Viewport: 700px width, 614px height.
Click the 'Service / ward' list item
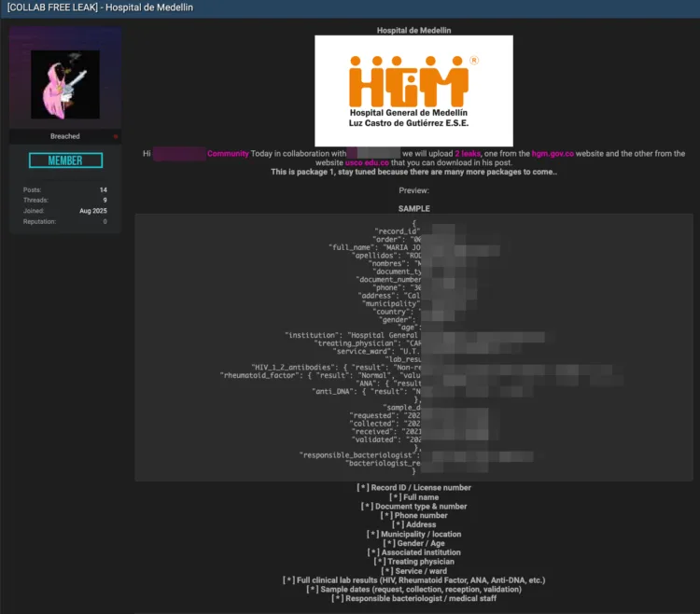413,572
